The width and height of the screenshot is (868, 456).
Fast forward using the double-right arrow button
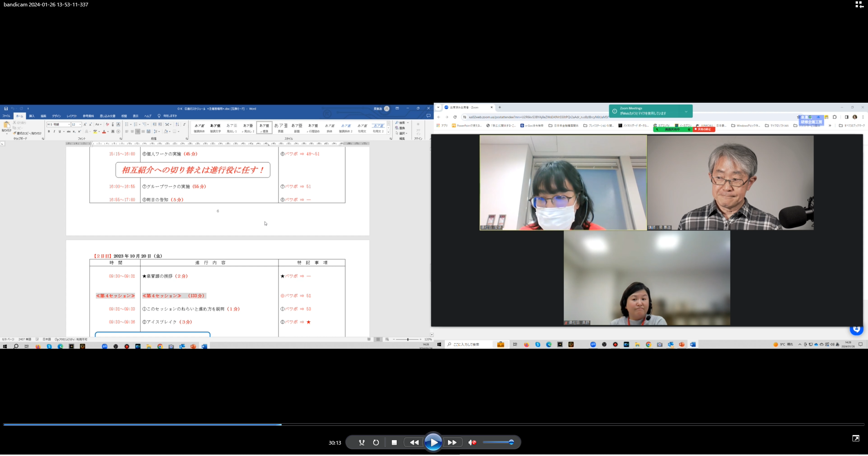point(452,442)
